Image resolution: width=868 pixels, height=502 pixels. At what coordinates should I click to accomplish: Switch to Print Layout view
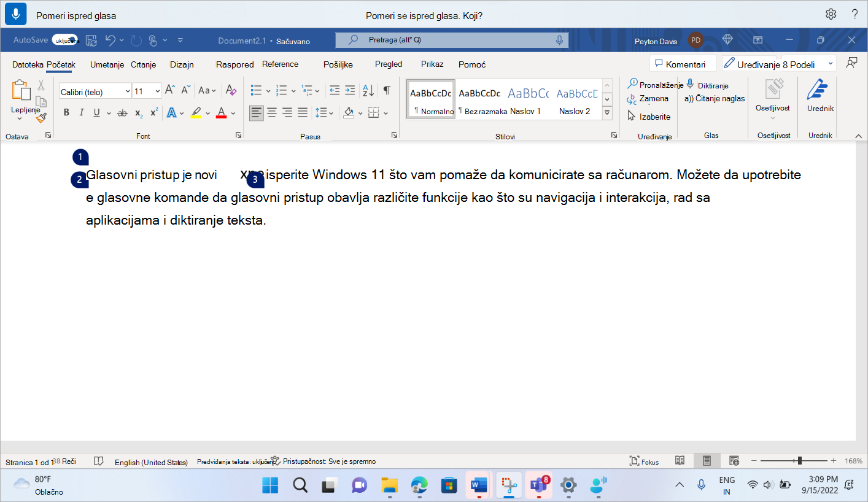[x=707, y=460]
